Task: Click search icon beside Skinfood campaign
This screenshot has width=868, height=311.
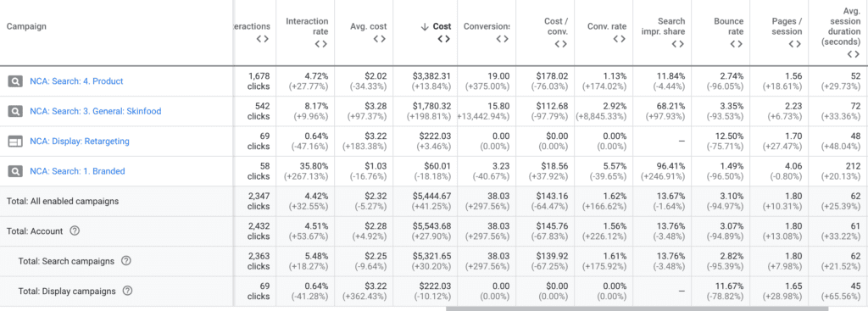Action: point(15,111)
